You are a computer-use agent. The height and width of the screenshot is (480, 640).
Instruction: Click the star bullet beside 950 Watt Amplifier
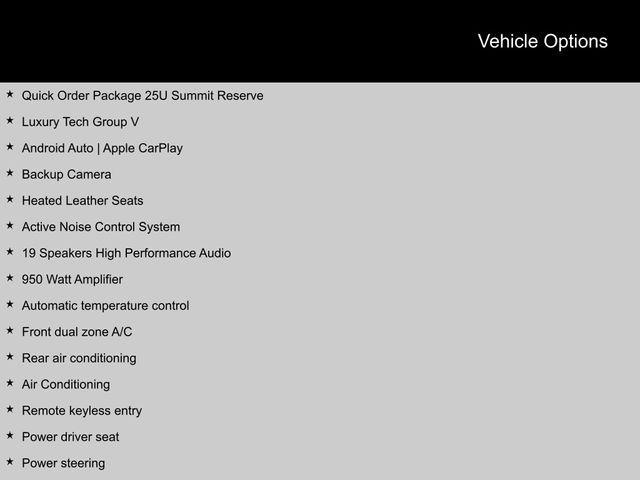10,279
